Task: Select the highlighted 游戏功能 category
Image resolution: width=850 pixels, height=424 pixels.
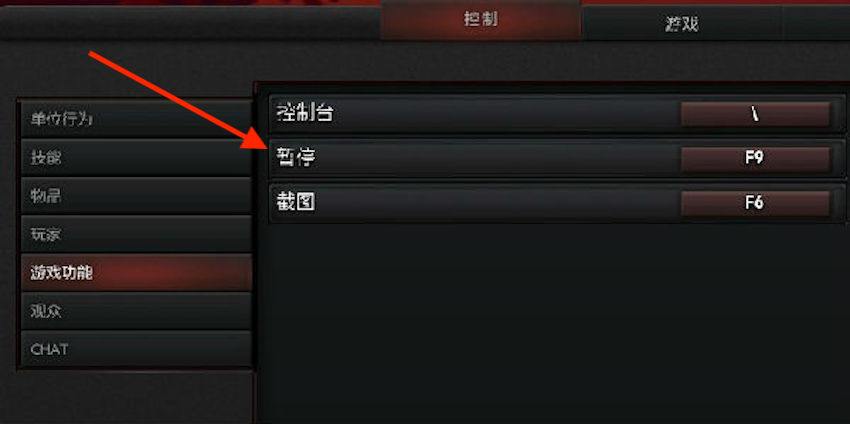Action: click(x=136, y=273)
